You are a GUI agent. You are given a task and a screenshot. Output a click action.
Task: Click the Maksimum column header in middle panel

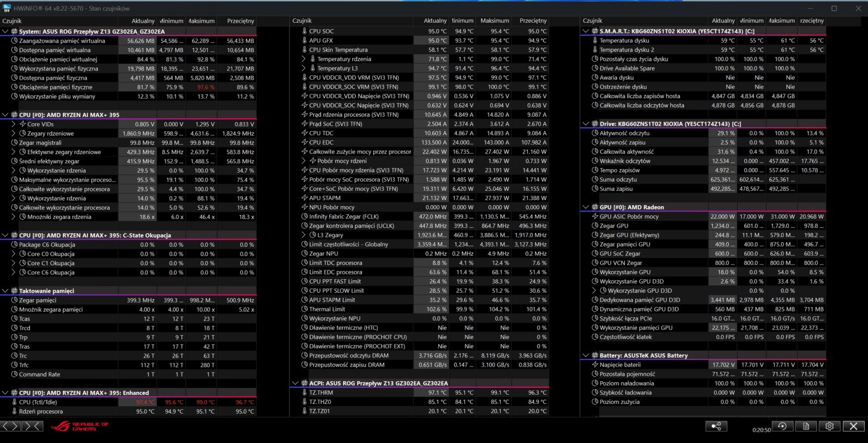click(x=494, y=21)
